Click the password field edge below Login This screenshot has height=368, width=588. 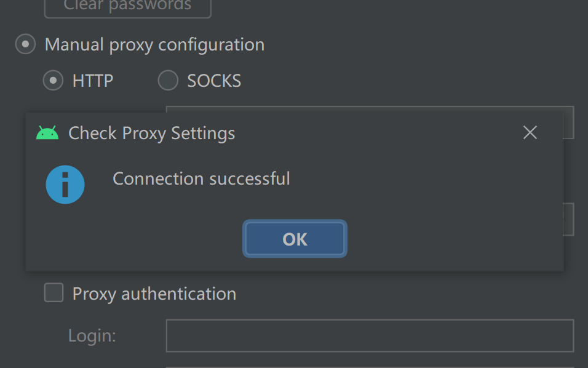tap(370, 367)
